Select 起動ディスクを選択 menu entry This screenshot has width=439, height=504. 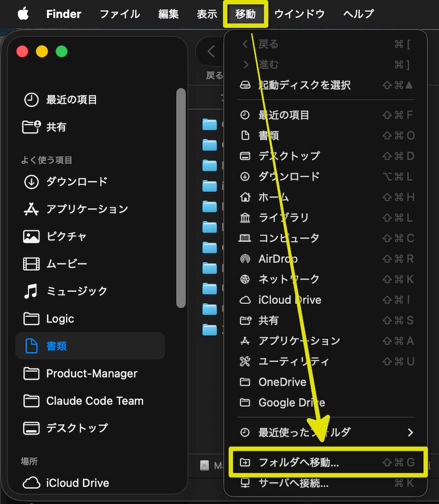pyautogui.click(x=325, y=85)
